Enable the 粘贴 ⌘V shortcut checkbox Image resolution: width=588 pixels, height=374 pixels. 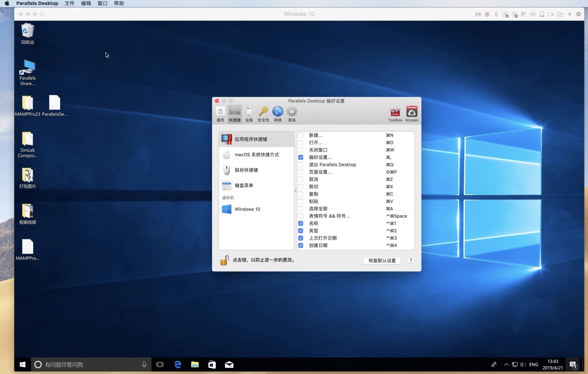(x=301, y=201)
